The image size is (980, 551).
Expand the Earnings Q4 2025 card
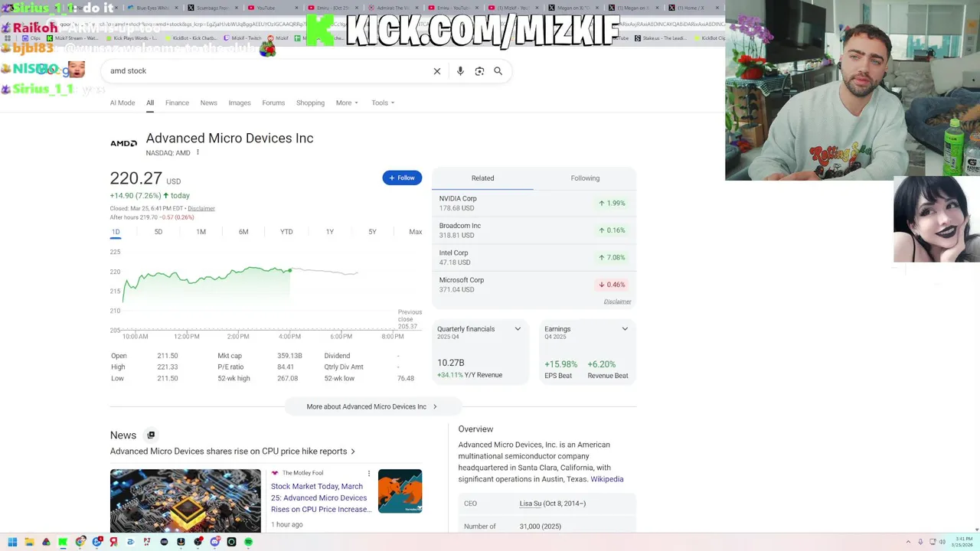click(625, 329)
